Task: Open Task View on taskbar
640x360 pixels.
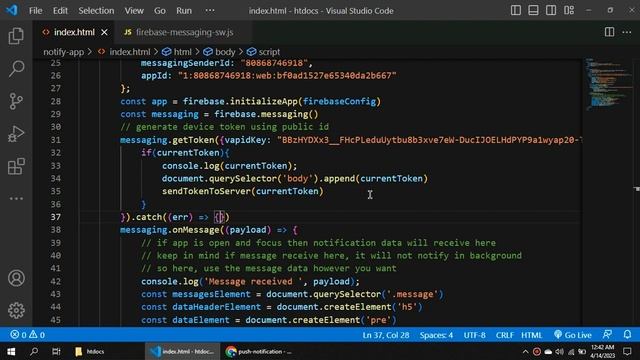Action: [56, 351]
